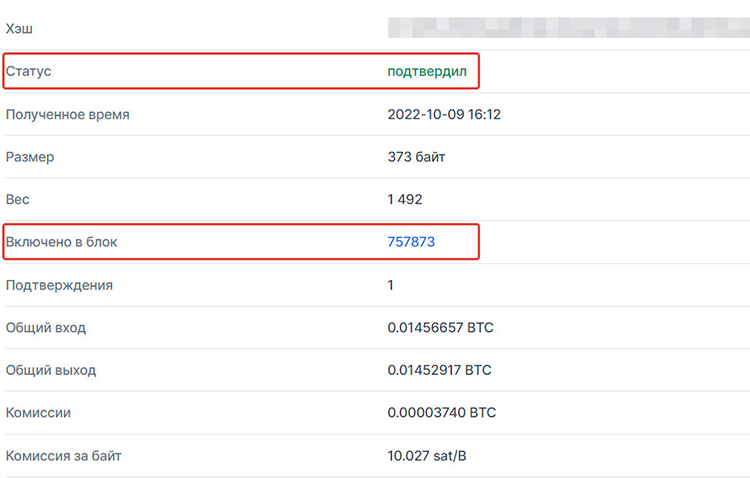Click the Общий выход label
The image size is (750, 478).
coord(51,370)
